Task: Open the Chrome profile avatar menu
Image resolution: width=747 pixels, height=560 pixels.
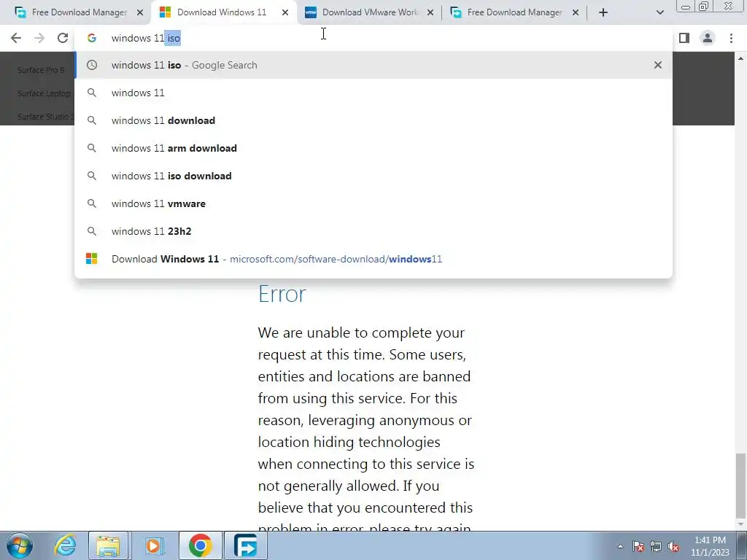Action: coord(708,38)
